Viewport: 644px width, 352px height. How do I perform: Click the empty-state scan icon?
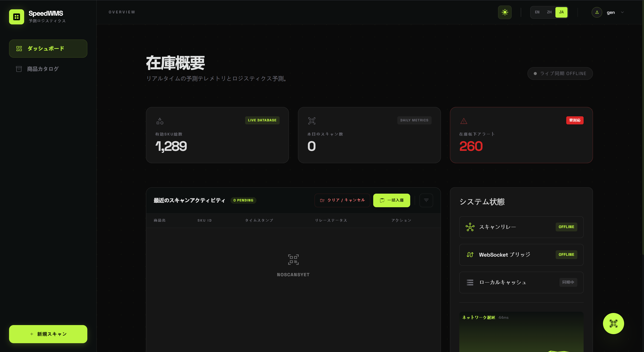pyautogui.click(x=293, y=260)
